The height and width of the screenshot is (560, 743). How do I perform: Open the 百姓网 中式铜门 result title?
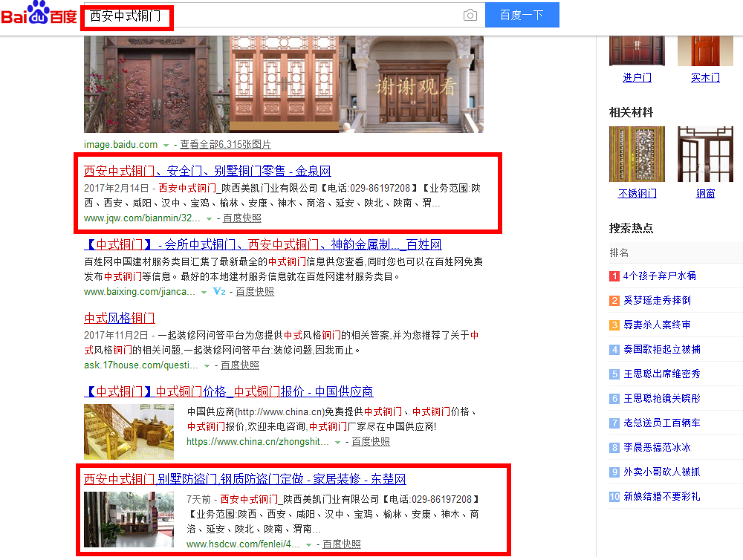(x=263, y=244)
